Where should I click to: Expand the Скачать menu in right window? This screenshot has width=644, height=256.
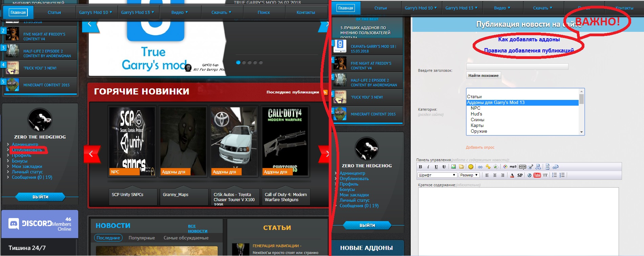[543, 8]
